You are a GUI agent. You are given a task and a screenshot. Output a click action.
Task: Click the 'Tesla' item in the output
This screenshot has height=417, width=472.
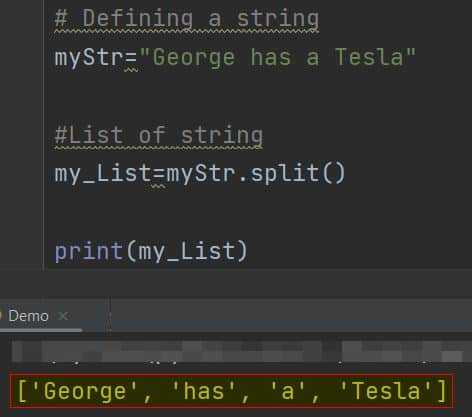[x=386, y=391]
